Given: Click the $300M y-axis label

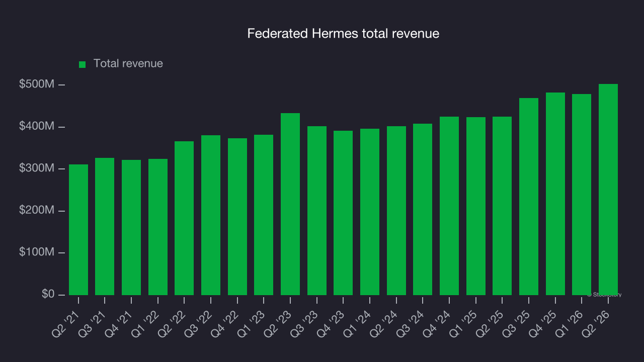Looking at the screenshot, I should [37, 168].
